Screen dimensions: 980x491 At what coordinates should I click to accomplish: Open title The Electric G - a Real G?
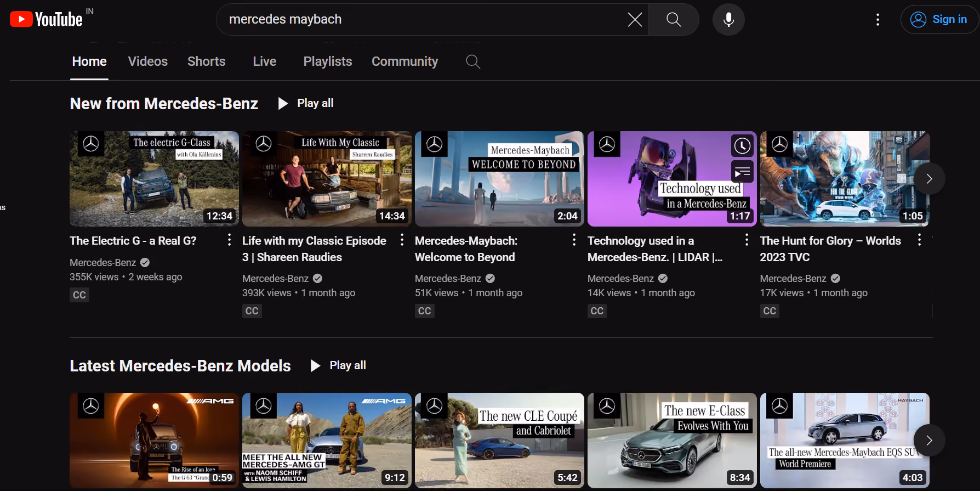point(133,241)
